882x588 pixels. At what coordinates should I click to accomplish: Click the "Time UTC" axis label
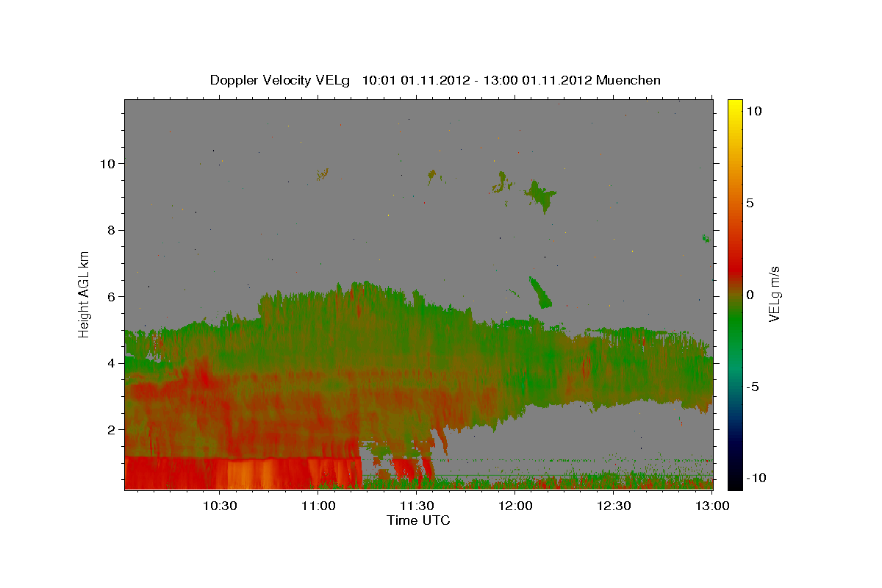click(x=418, y=520)
